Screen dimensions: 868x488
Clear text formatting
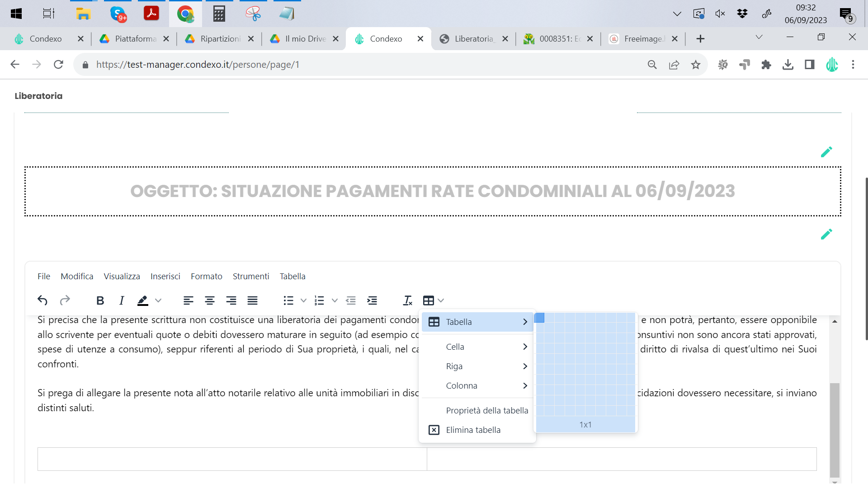pos(407,300)
